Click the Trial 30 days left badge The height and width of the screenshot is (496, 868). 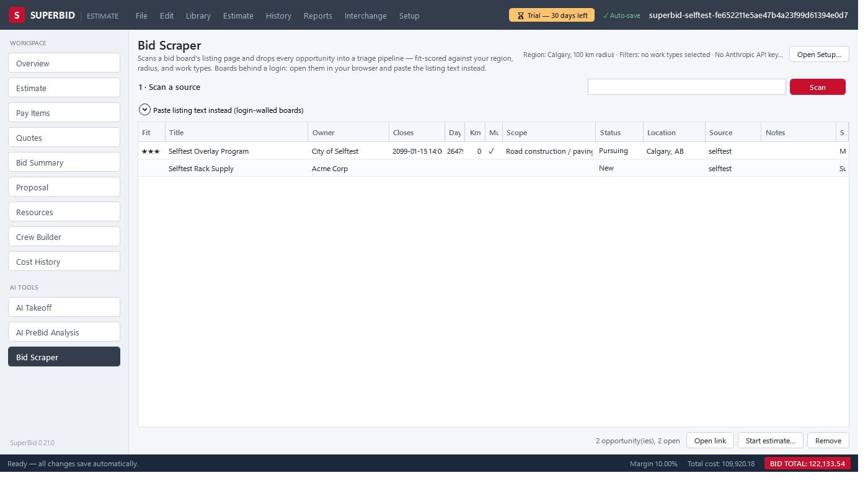(x=552, y=15)
